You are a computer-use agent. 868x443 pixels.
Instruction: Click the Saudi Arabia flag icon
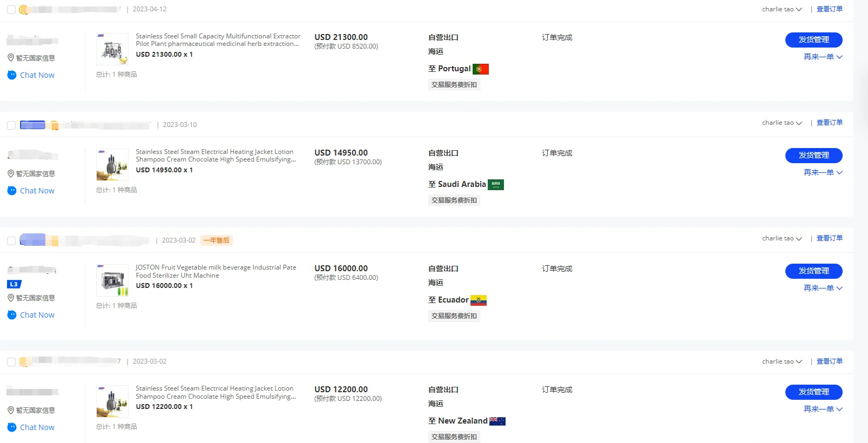coord(496,185)
